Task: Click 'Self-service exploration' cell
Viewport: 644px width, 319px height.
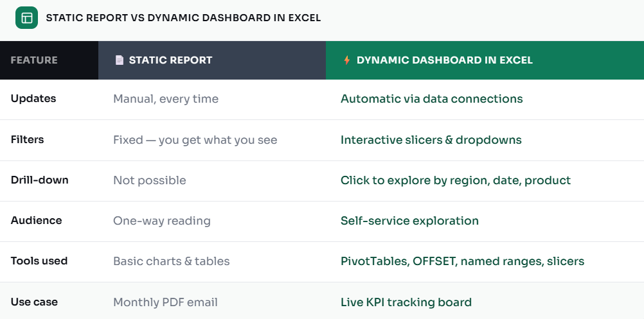Action: point(409,221)
